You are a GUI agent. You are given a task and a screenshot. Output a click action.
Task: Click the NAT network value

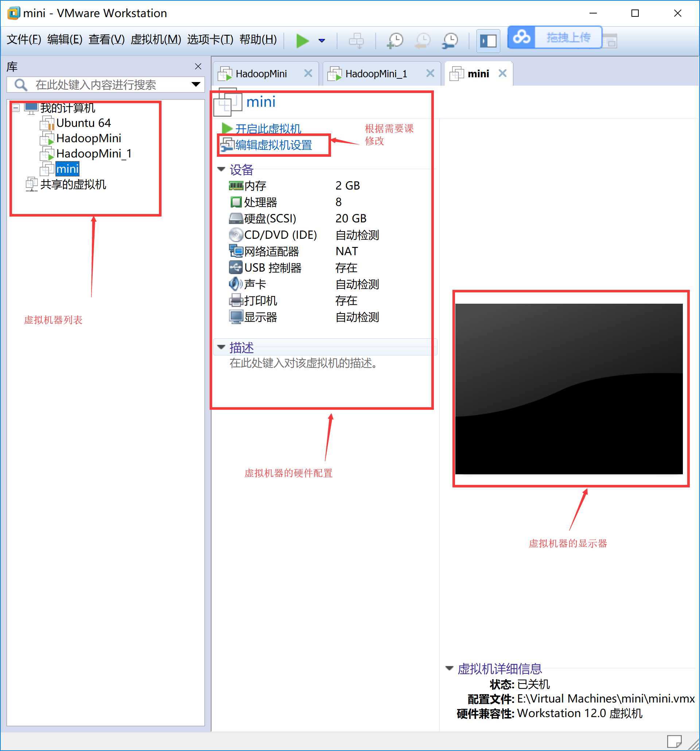[x=346, y=251]
